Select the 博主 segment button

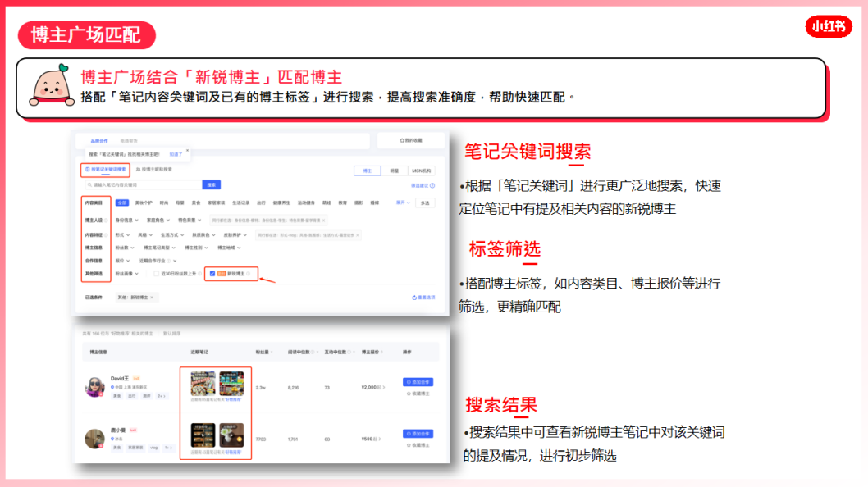tap(367, 171)
